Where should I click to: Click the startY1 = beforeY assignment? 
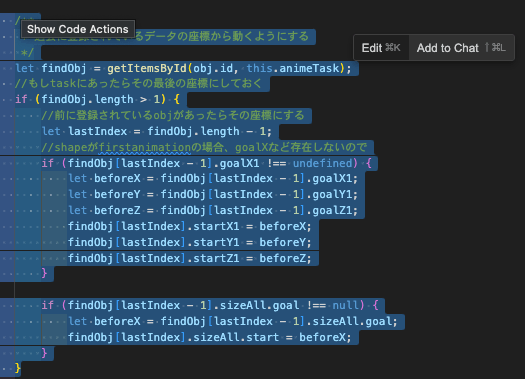coord(190,242)
